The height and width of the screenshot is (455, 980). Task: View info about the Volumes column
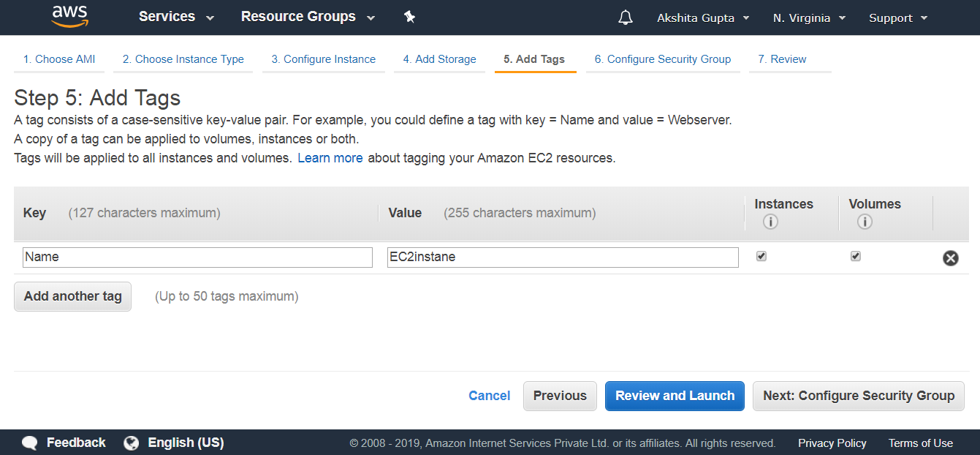coord(865,222)
